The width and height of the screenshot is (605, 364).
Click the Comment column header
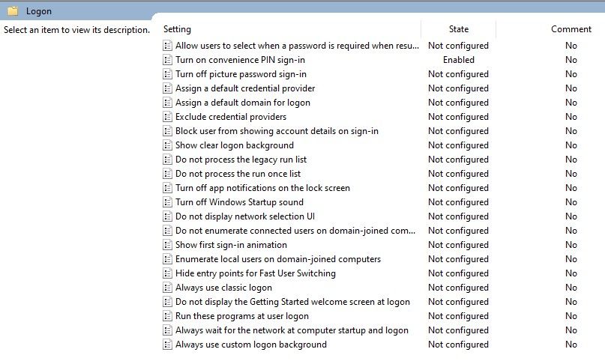(571, 29)
